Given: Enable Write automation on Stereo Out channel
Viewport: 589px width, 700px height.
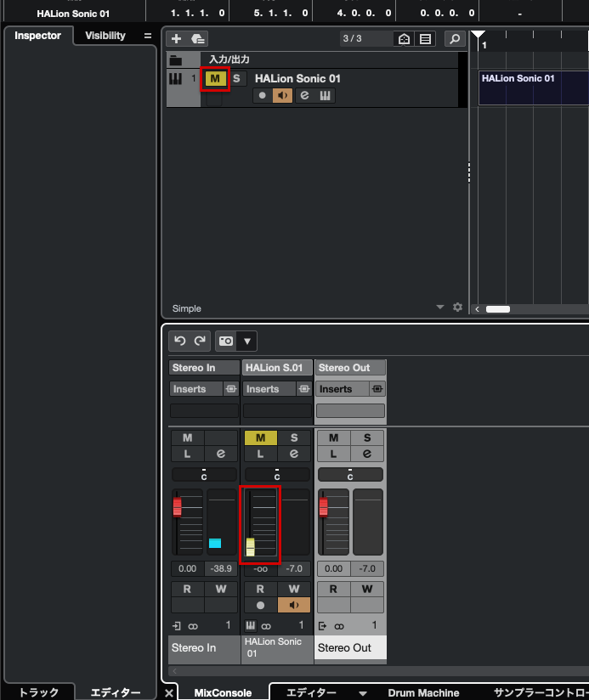Looking at the screenshot, I should click(367, 589).
